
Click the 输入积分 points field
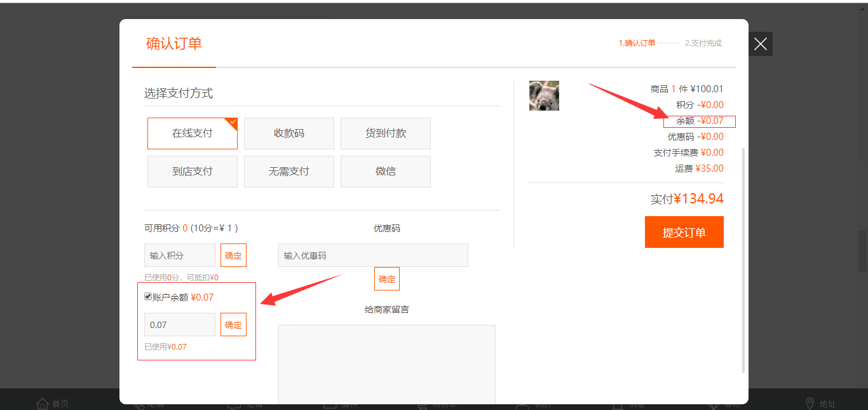[180, 256]
